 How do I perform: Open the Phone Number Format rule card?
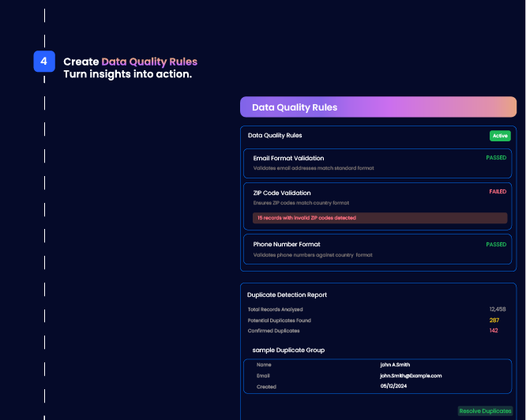[378, 249]
